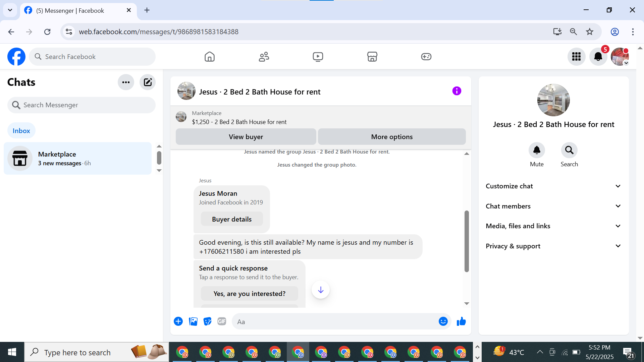Image resolution: width=644 pixels, height=362 pixels.
Task: Click View buyer button
Action: 246,137
